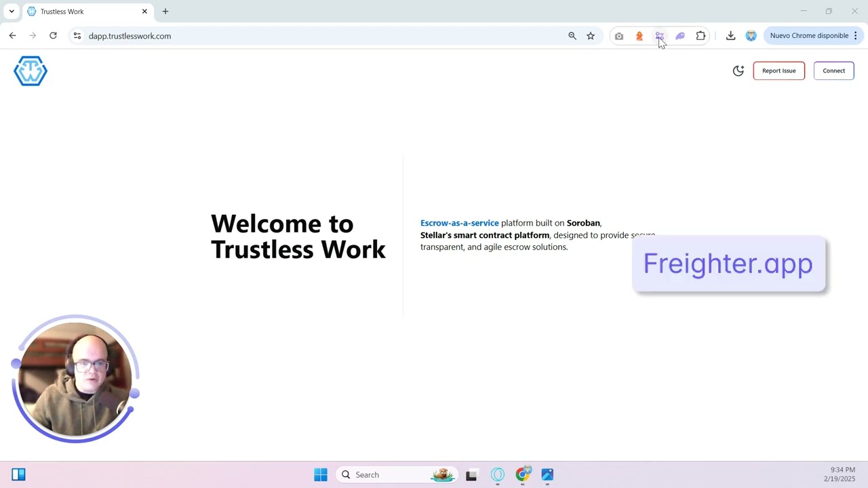
Task: Close the Trustless Work tab
Action: pos(144,12)
